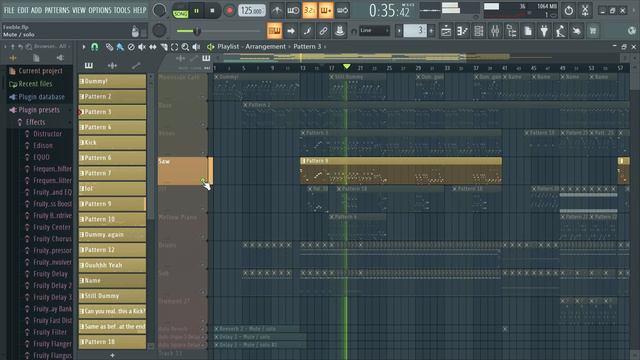Increase pattern number with plus button
This screenshot has width=640, height=360.
[431, 31]
